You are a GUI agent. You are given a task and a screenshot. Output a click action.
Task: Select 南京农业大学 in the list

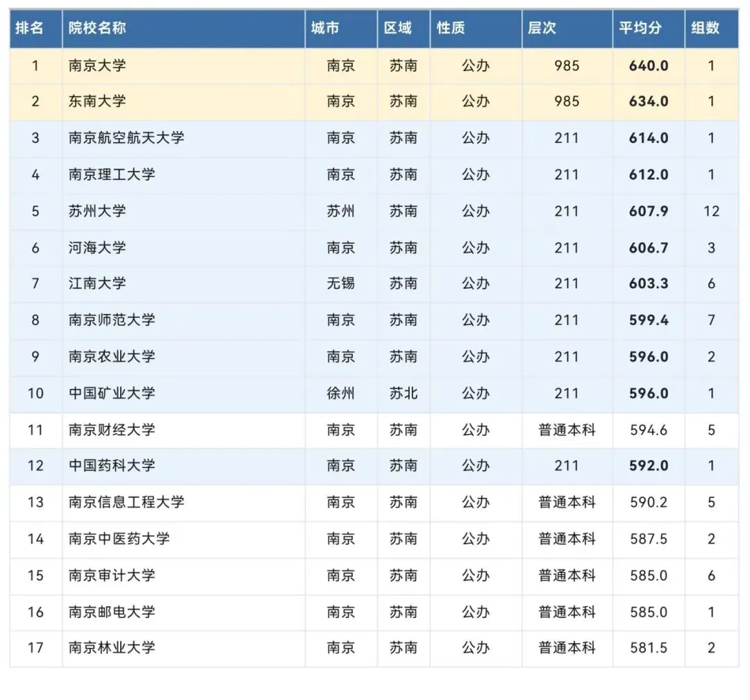tap(112, 357)
